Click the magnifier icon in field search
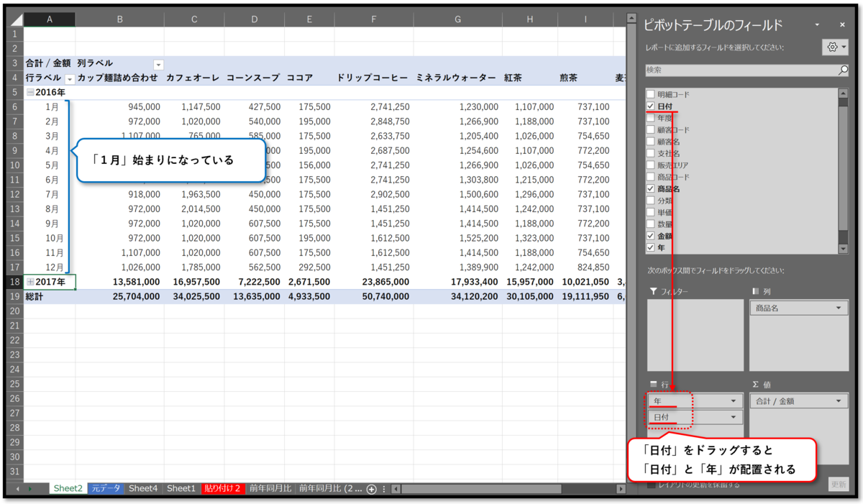863x504 pixels. coord(843,70)
